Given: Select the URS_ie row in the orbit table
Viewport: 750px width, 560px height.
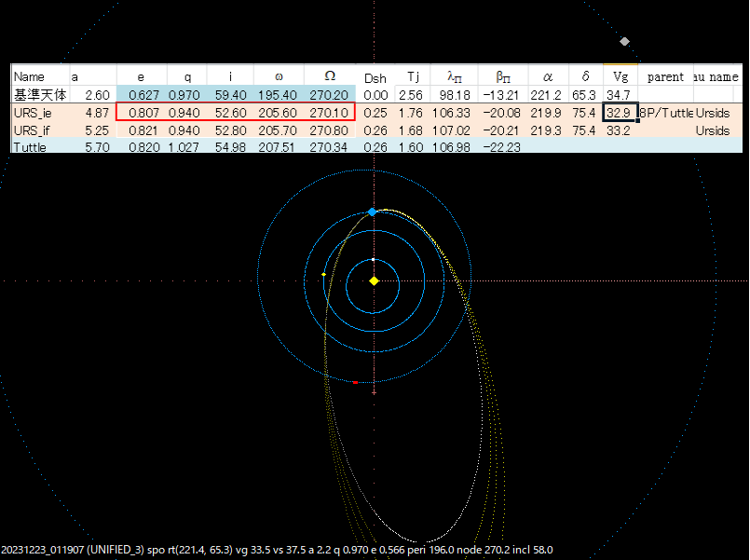Looking at the screenshot, I should 37,114.
